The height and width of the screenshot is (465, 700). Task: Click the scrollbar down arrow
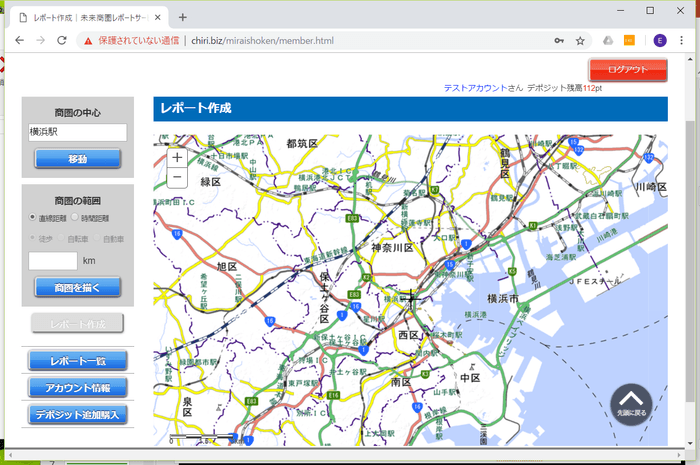[690, 444]
